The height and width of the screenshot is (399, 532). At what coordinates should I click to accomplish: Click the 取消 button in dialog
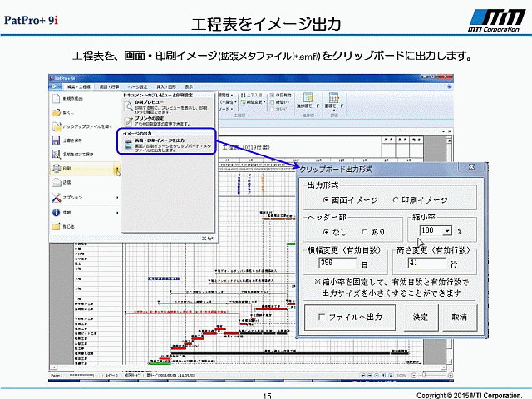pyautogui.click(x=460, y=318)
